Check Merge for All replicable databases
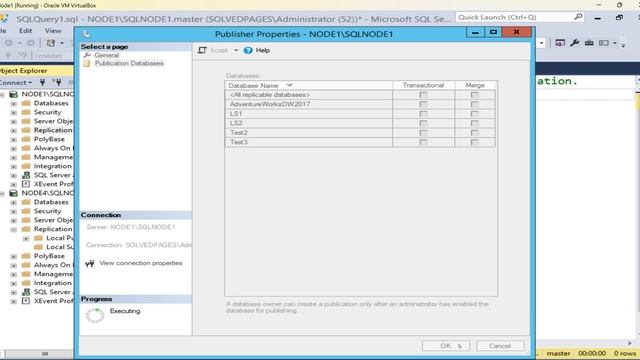640x360 pixels. tap(474, 95)
